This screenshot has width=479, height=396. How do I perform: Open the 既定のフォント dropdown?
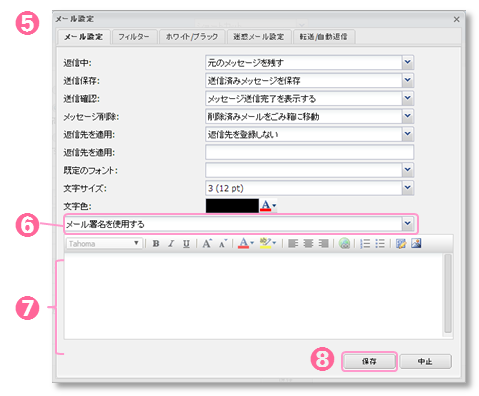(407, 170)
